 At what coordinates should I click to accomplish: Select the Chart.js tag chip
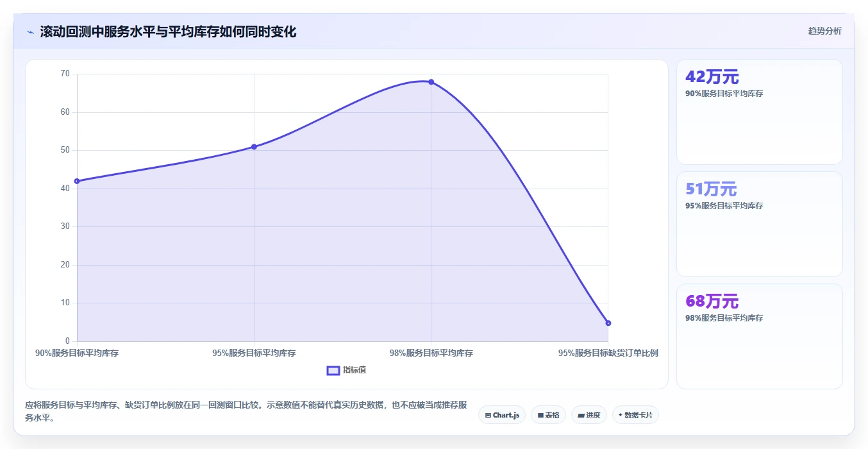502,415
